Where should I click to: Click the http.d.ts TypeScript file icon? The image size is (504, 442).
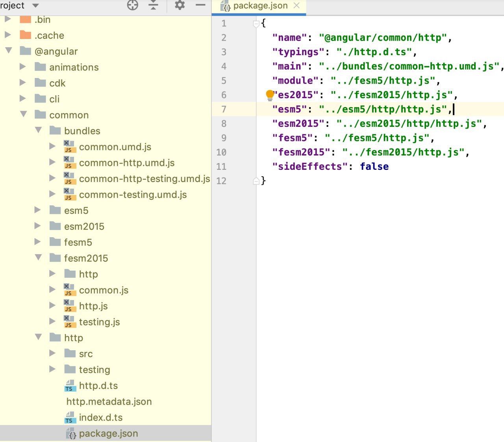pos(70,386)
